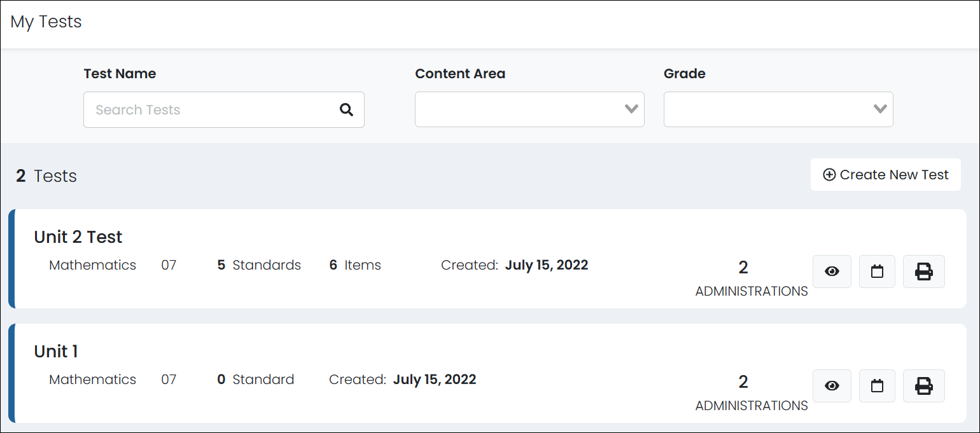Image resolution: width=980 pixels, height=433 pixels.
Task: Open the Content Area dropdown
Action: coord(529,109)
